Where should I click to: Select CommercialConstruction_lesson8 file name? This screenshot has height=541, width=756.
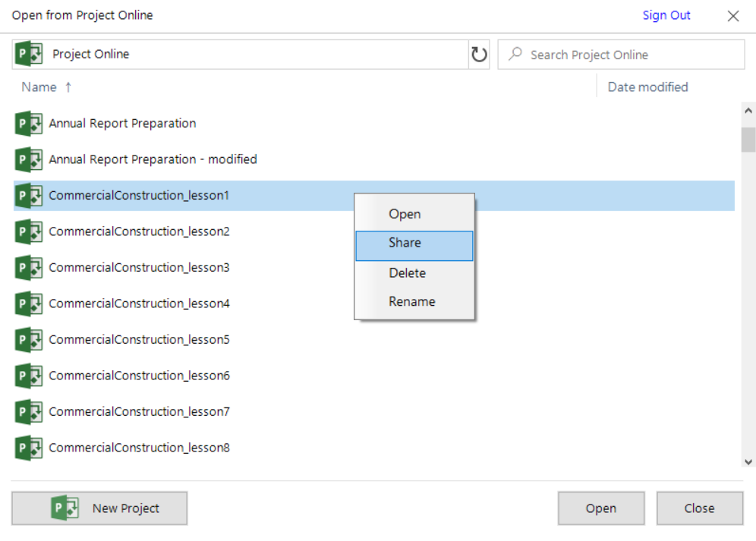point(140,448)
